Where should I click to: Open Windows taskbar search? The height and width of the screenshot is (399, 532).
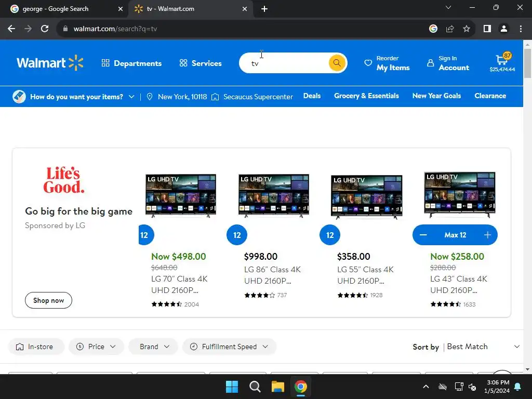pyautogui.click(x=255, y=387)
